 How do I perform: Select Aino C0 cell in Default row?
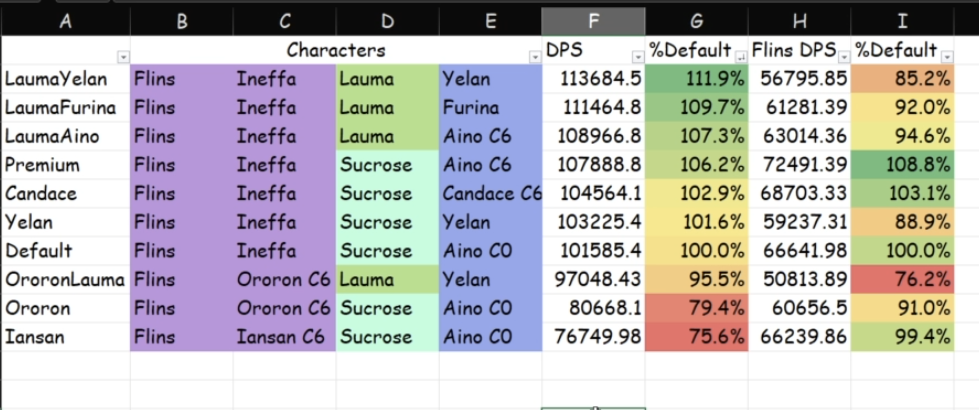click(x=491, y=251)
